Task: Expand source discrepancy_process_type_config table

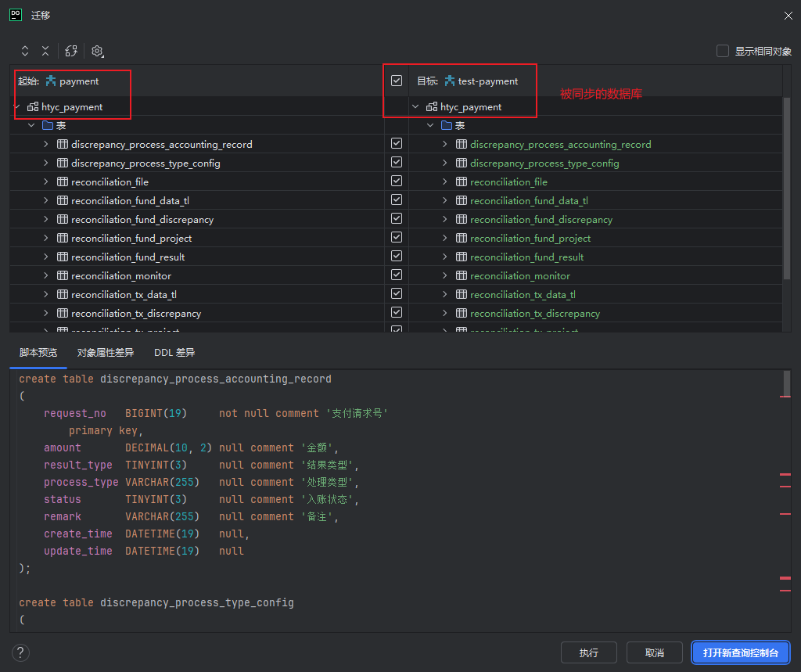Action: tap(46, 163)
